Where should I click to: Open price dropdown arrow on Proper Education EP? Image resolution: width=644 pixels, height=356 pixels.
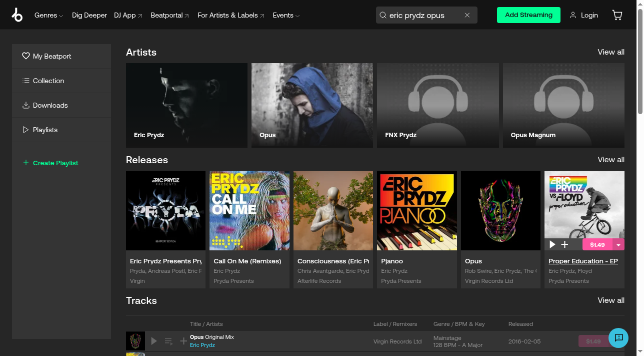pyautogui.click(x=618, y=244)
